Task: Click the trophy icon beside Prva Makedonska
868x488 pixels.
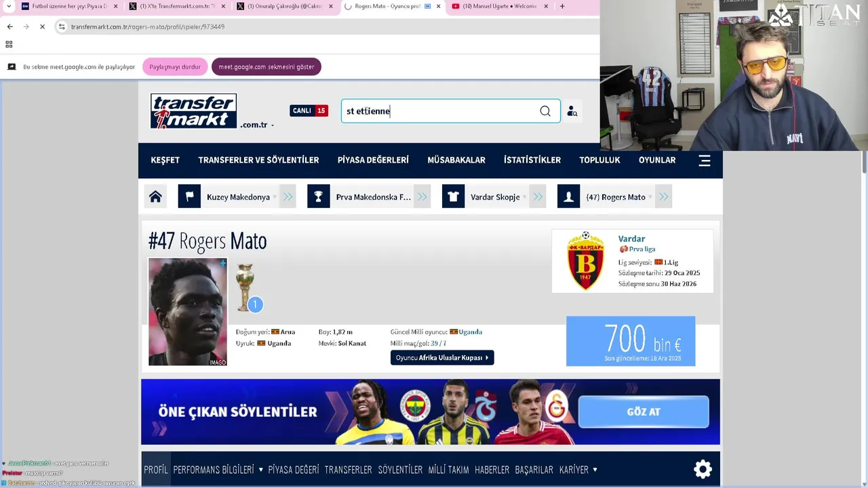Action: 318,197
